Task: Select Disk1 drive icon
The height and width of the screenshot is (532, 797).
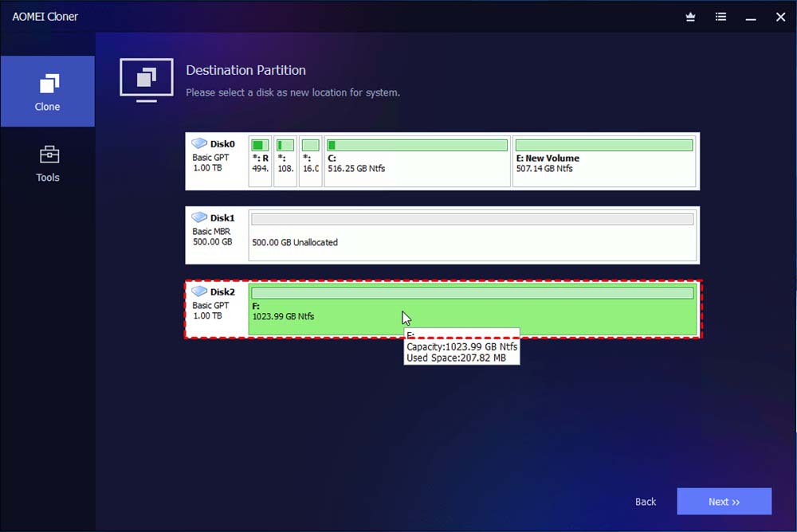Action: (x=199, y=217)
